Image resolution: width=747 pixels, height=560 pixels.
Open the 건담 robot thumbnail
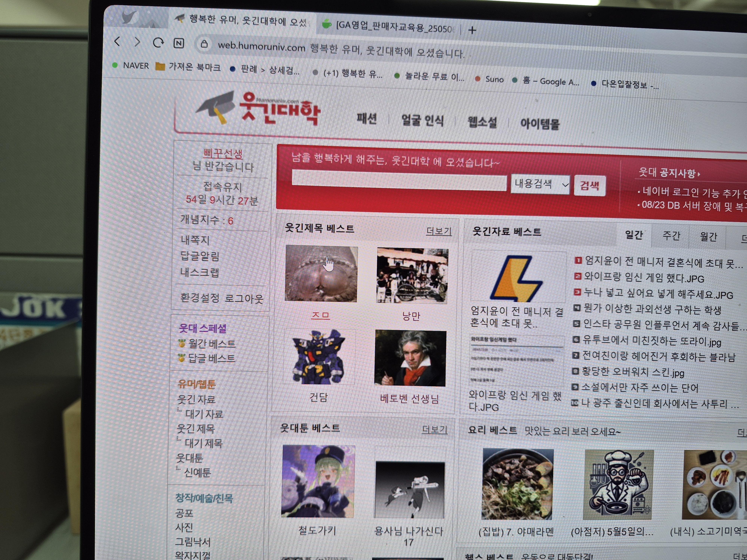point(320,357)
